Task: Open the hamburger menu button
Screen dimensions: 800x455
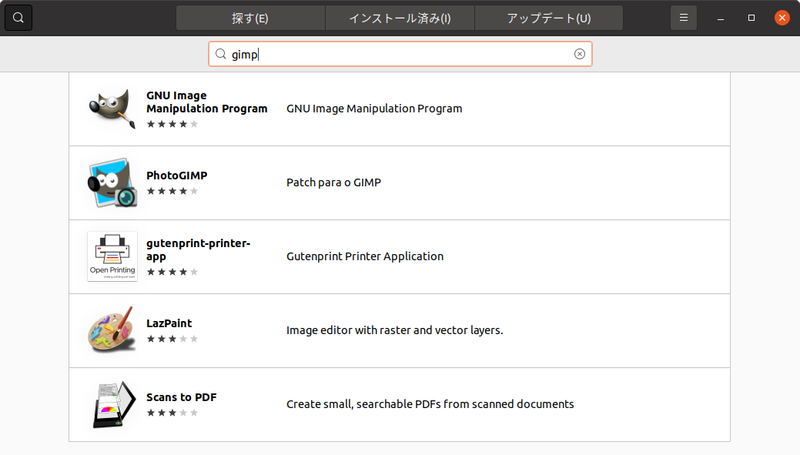Action: pos(684,18)
